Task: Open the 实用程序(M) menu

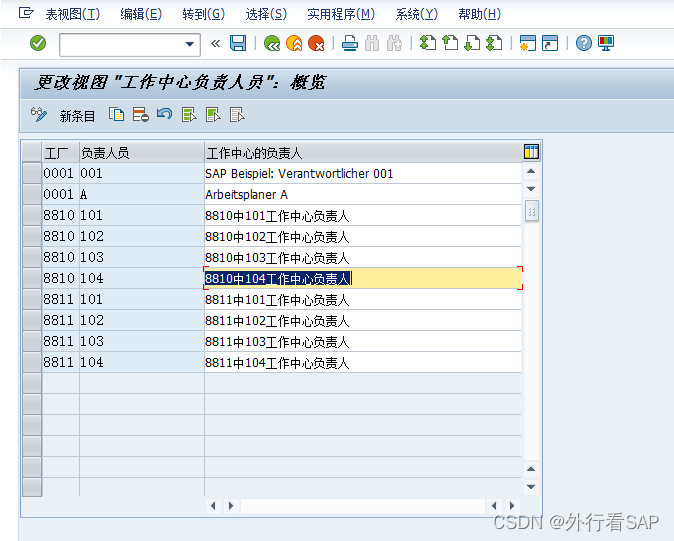Action: (x=341, y=14)
